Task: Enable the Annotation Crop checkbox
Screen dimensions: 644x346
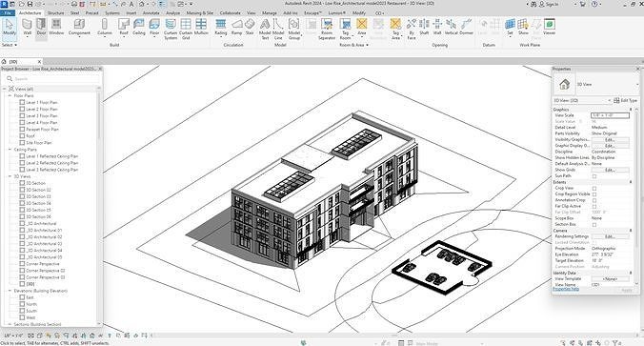Action: click(x=594, y=200)
